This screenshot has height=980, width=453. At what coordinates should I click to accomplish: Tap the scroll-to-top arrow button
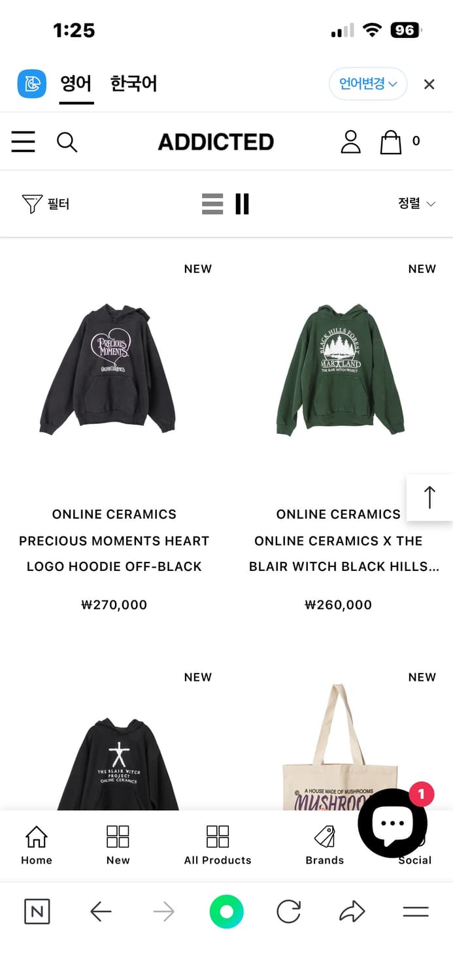pos(429,497)
